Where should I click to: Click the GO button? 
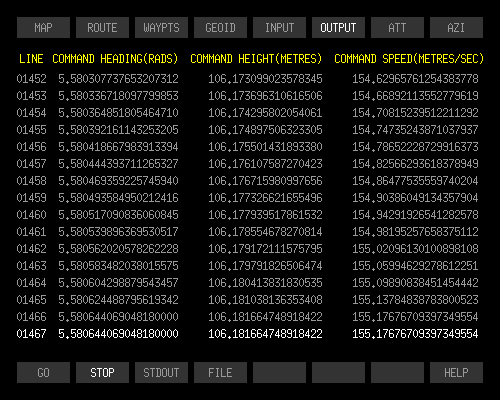click(43, 372)
